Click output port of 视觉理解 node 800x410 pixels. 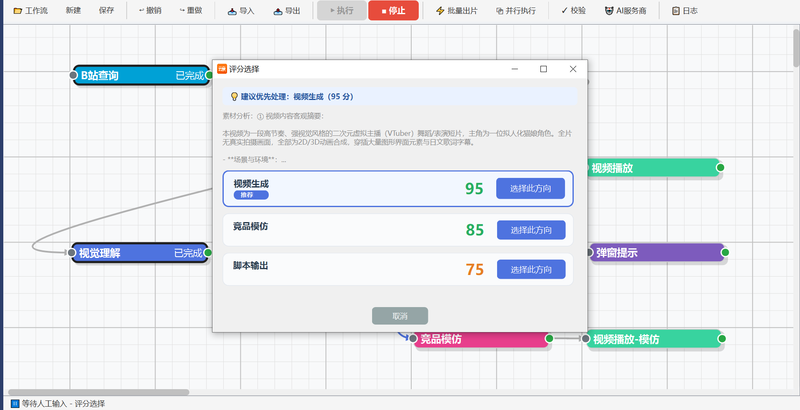[208, 252]
